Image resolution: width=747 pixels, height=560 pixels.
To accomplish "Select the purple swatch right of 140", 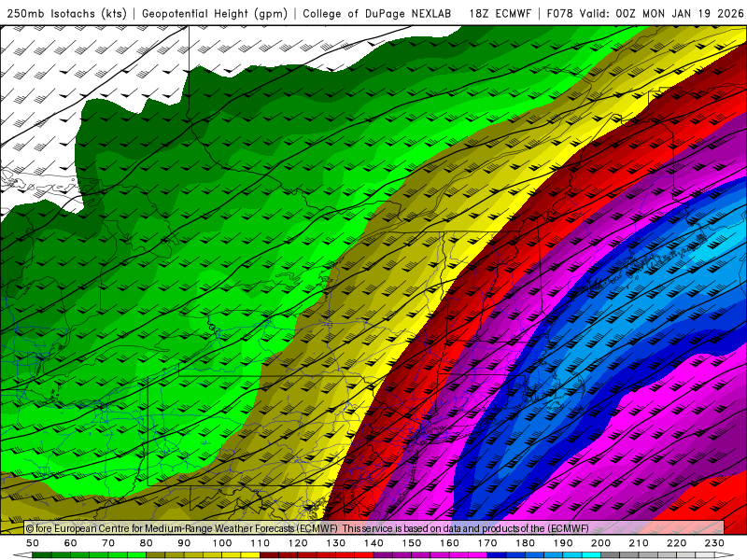I will click(x=383, y=555).
